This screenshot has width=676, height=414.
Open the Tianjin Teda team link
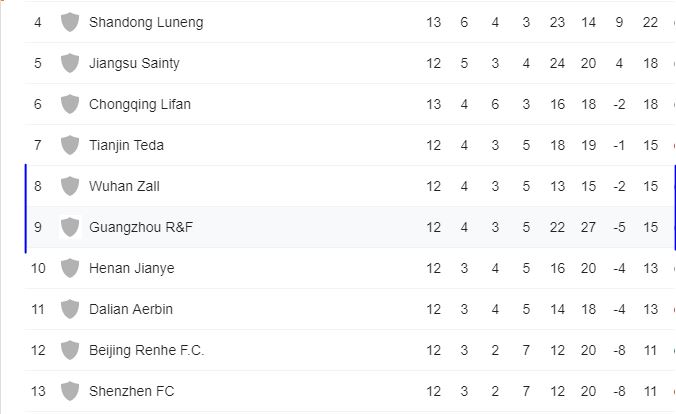pyautogui.click(x=126, y=145)
